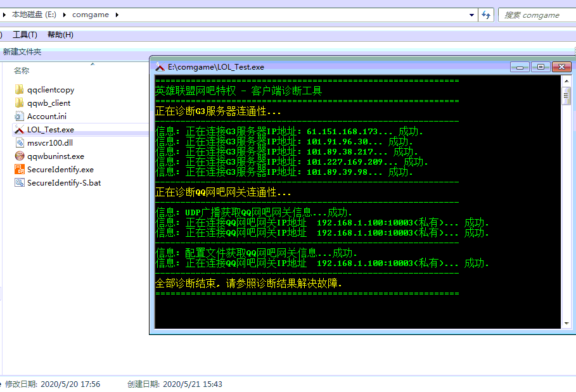Click the console line with IP 61.151.168.173
The image size is (576, 392).
click(x=290, y=131)
